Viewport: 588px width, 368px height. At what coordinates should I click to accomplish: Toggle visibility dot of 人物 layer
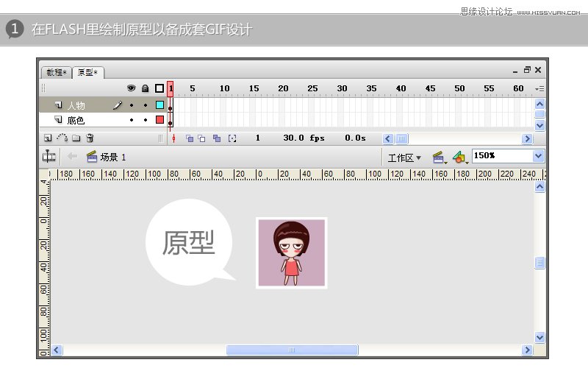132,105
